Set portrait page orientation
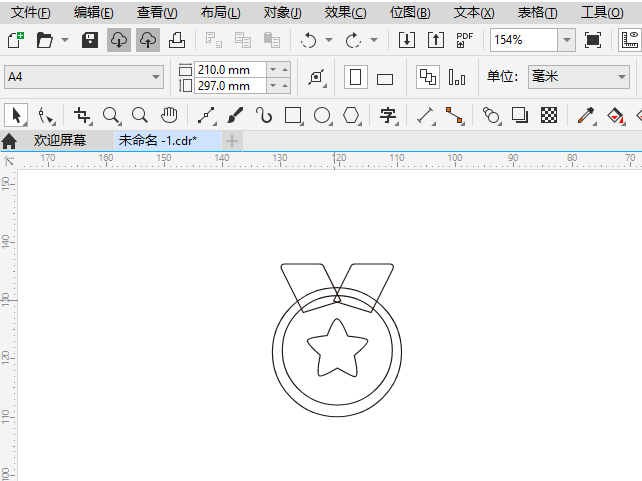Viewport: 642px width, 481px height. point(355,77)
